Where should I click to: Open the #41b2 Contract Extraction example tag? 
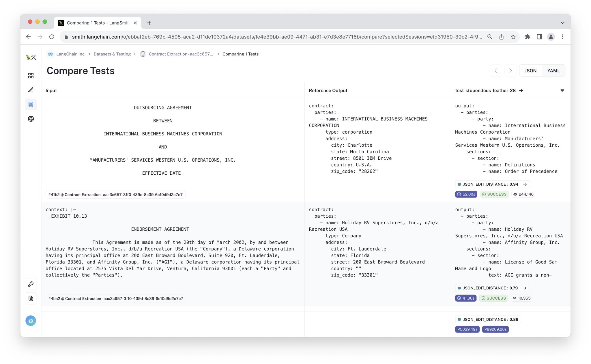coord(115,195)
